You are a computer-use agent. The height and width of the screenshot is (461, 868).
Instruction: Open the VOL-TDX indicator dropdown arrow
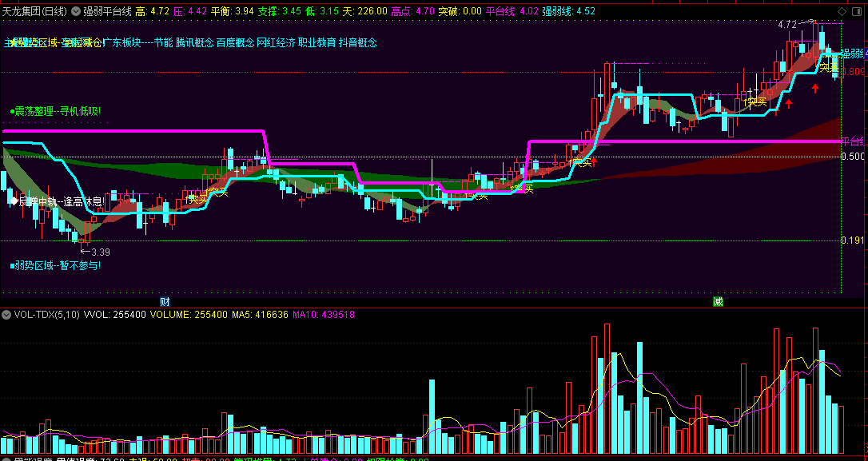pos(6,315)
